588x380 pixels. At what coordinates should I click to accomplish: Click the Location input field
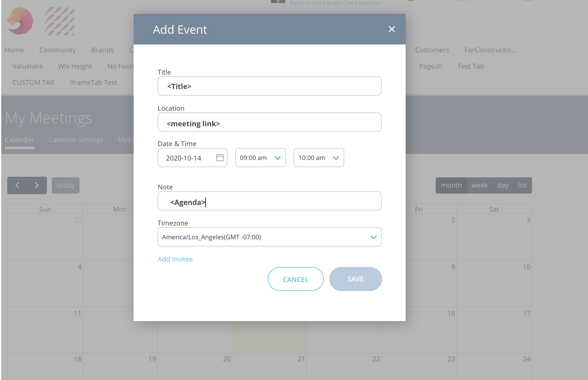pos(269,122)
